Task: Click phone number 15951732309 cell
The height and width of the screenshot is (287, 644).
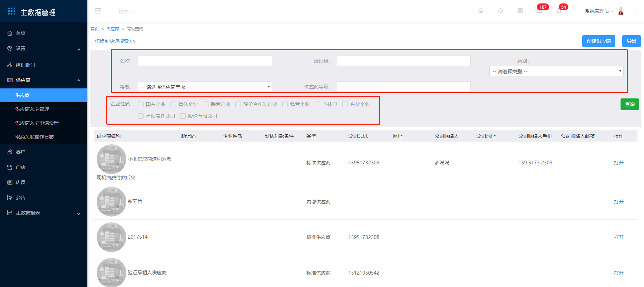Action: point(364,163)
